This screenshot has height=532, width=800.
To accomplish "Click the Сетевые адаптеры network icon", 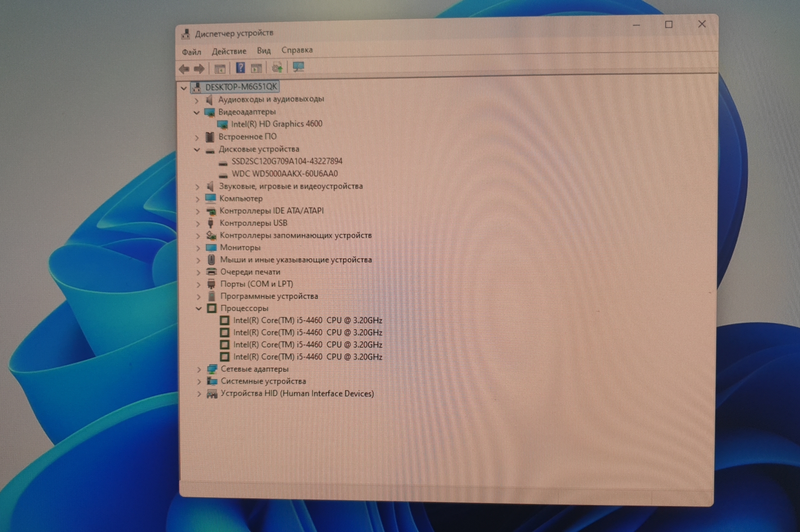I will click(212, 369).
